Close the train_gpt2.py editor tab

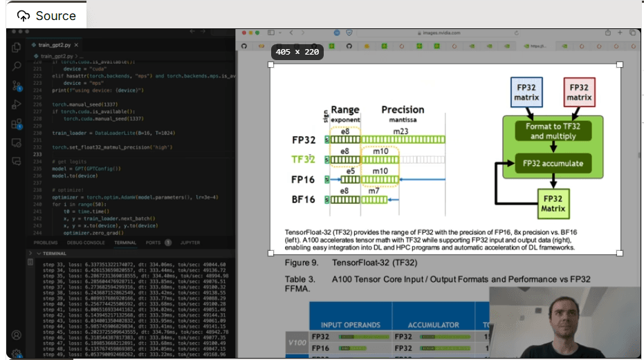click(x=76, y=45)
